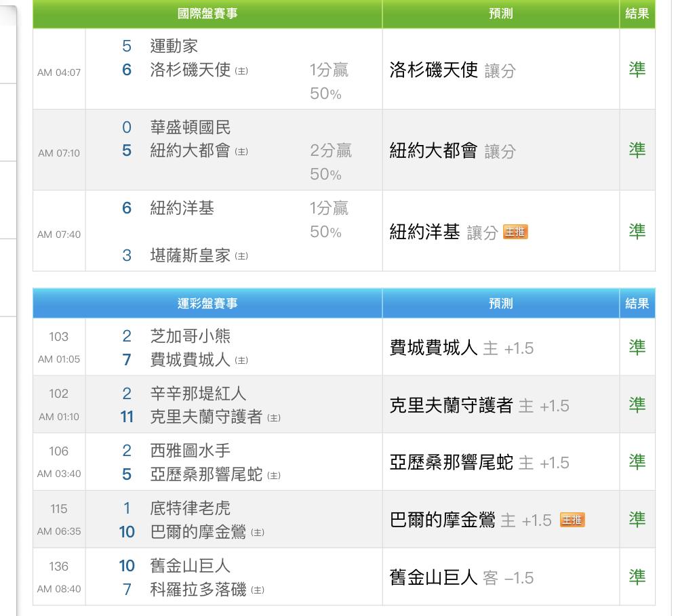Click the 2分贏 handicap in 紐約大都會 row
The image size is (680, 616).
330,150
